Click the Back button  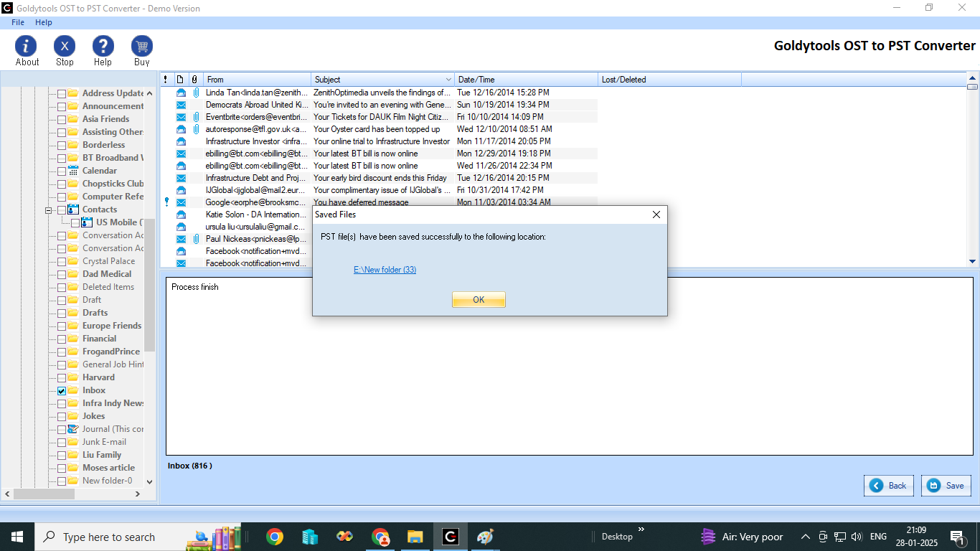(890, 486)
